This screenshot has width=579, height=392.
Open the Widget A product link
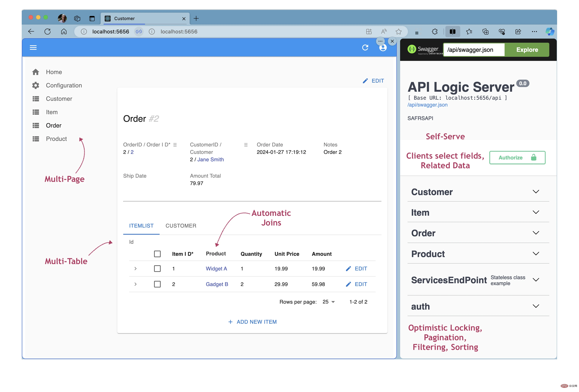[216, 269]
